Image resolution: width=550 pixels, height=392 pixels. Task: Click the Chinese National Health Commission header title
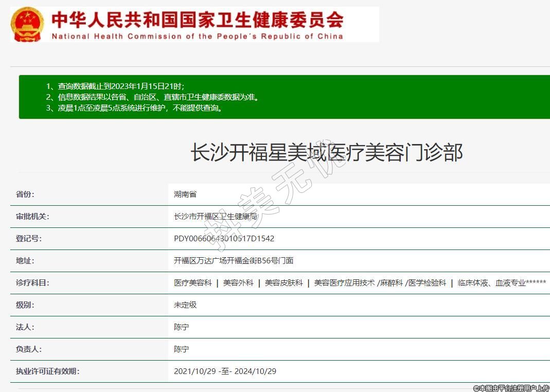197,20
